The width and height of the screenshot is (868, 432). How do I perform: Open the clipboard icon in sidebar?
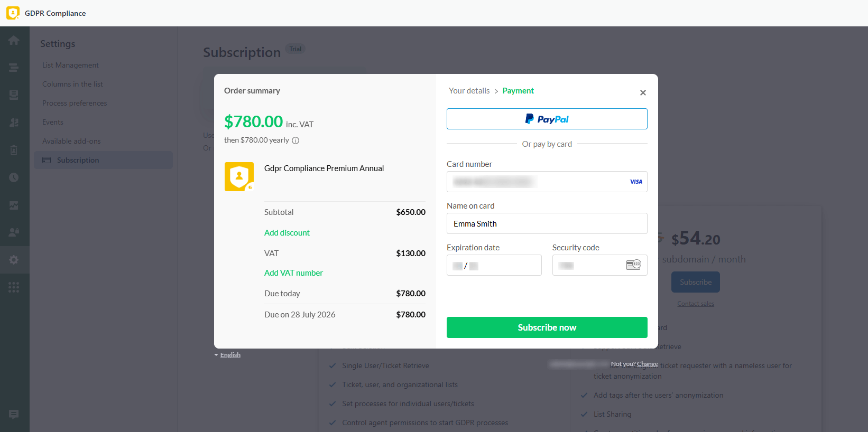pos(14,150)
